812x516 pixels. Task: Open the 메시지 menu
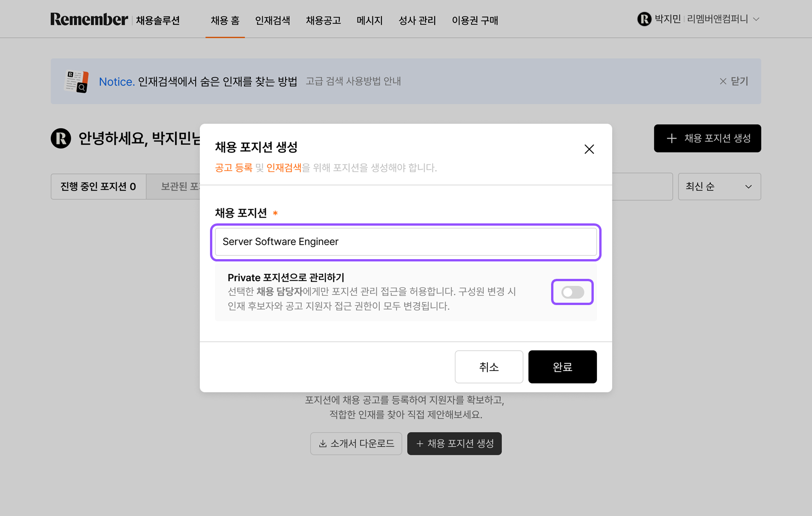point(370,21)
